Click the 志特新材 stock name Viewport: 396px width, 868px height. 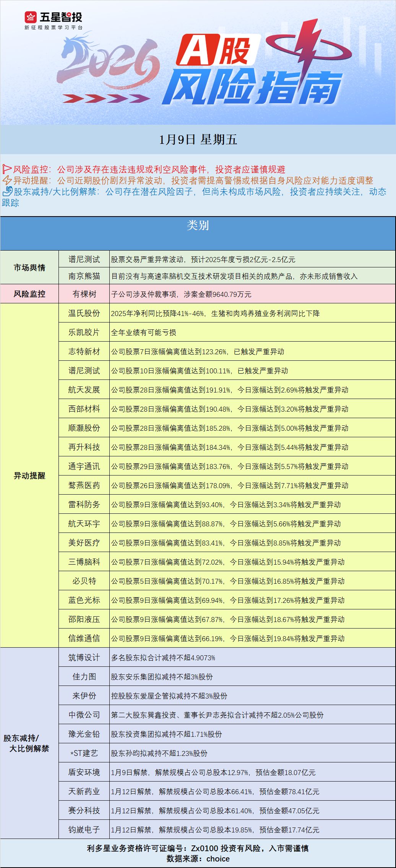84,351
